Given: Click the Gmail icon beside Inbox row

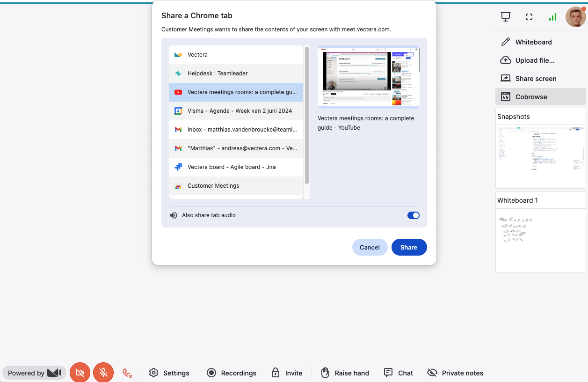Looking at the screenshot, I should click(x=178, y=130).
